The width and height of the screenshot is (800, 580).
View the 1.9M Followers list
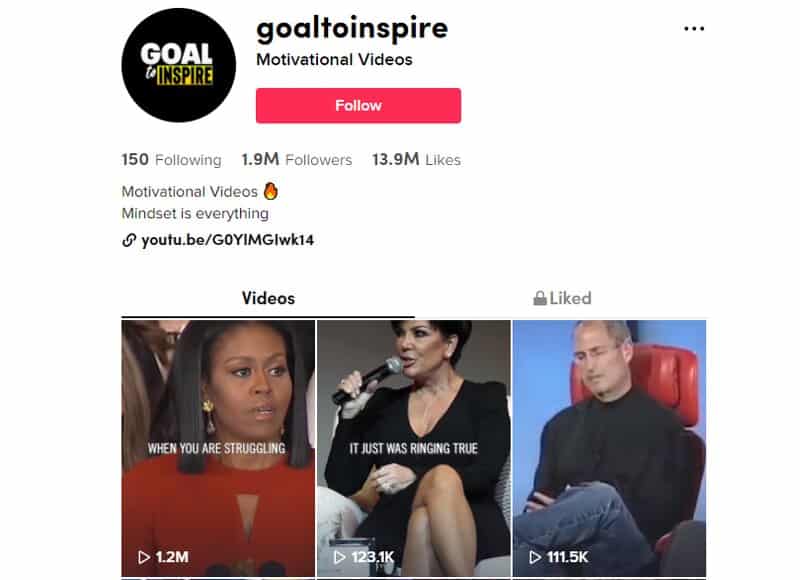(297, 160)
